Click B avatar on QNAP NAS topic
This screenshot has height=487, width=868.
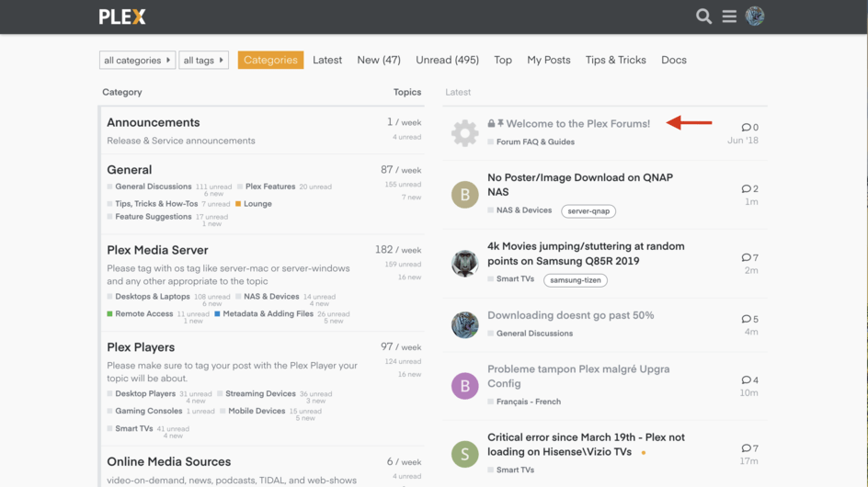pos(465,194)
